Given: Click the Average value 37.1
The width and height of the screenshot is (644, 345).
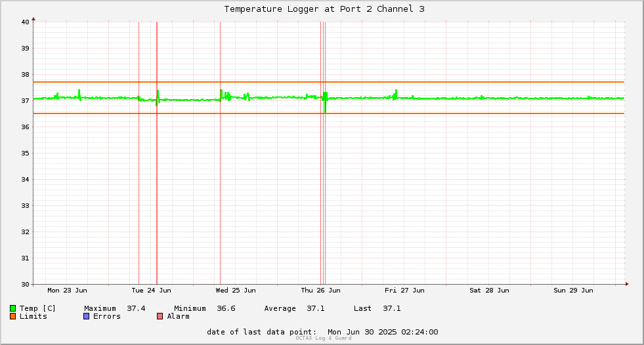Looking at the screenshot, I should [x=316, y=308].
